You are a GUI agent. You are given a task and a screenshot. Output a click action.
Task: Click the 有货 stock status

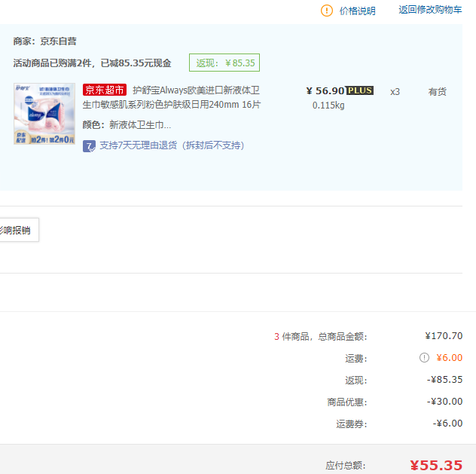click(437, 92)
